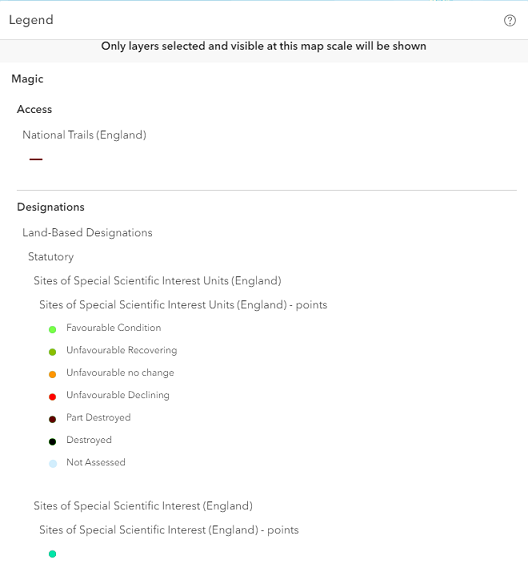Viewport: 528px width, 576px height.
Task: Select National Trails (England) layer label
Action: [85, 135]
